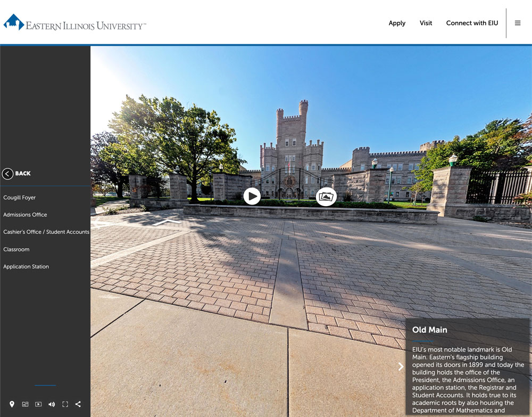
Task: Select Connect with EIU
Action: point(472,23)
